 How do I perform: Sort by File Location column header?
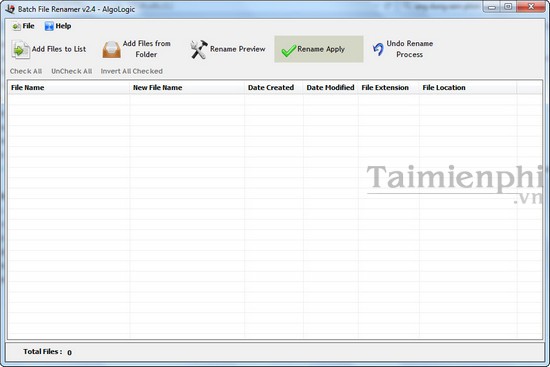[x=468, y=88]
